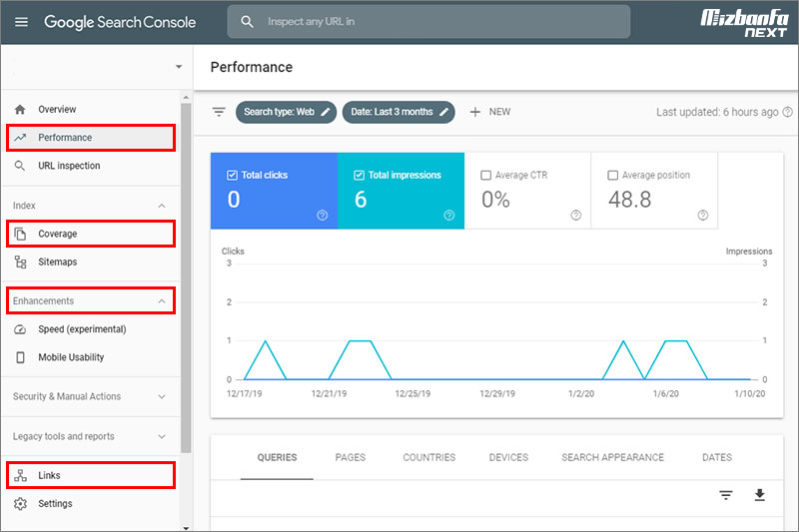Click the filter icon beside Search type chip

219,112
